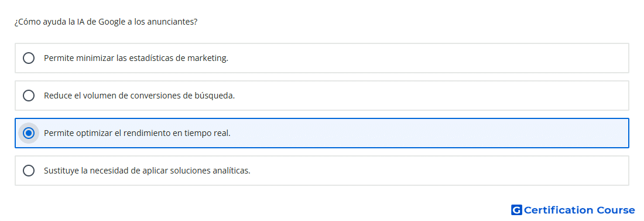The height and width of the screenshot is (221, 644).
Task: Click the question text '¿Cómo ayuda la IA de Google'
Action: [x=70, y=22]
